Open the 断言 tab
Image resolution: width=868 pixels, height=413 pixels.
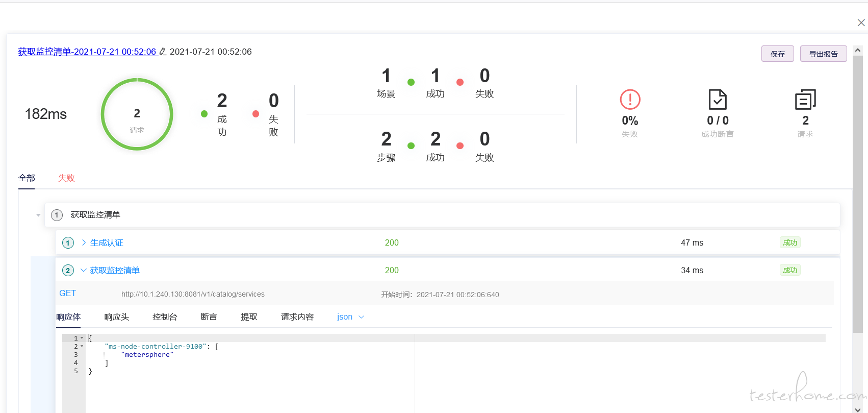(x=209, y=317)
